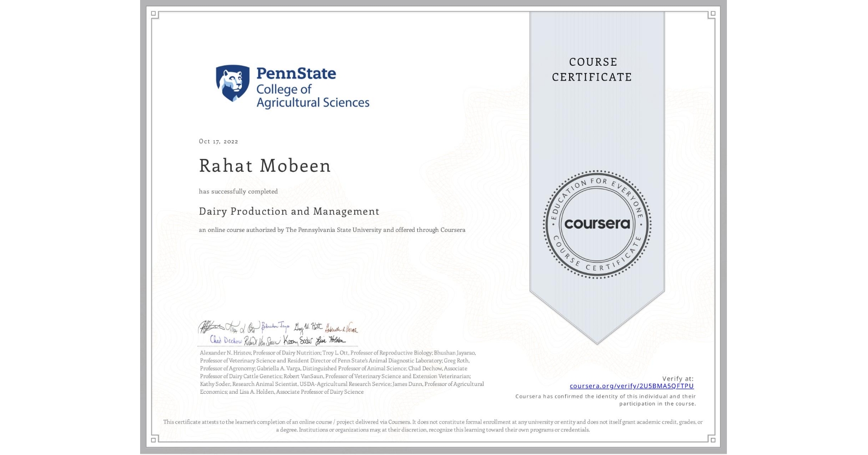
Task: Select the 'has successfully completed' line
Action: [239, 192]
